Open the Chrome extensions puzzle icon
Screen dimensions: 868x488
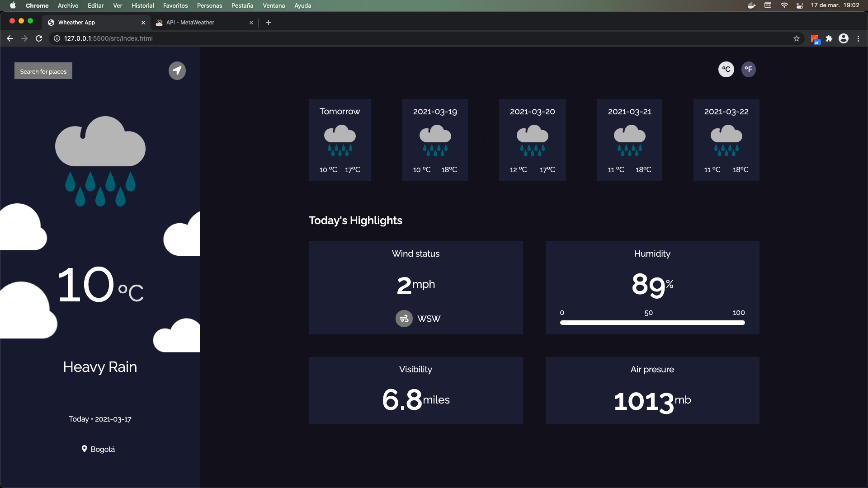830,39
